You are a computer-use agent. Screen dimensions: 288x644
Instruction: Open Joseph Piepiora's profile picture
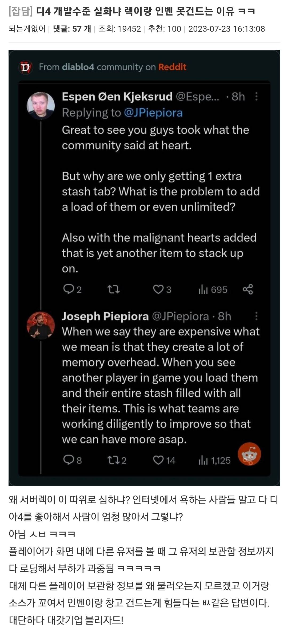point(41,325)
